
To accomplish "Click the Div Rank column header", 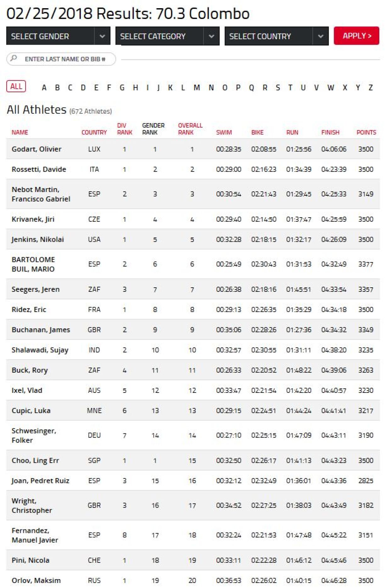I will click(125, 129).
